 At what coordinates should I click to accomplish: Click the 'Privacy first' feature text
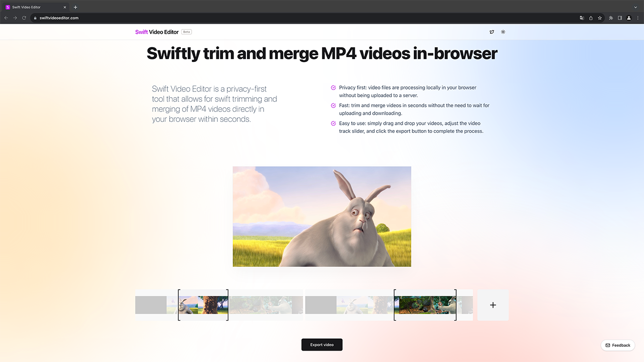[408, 91]
